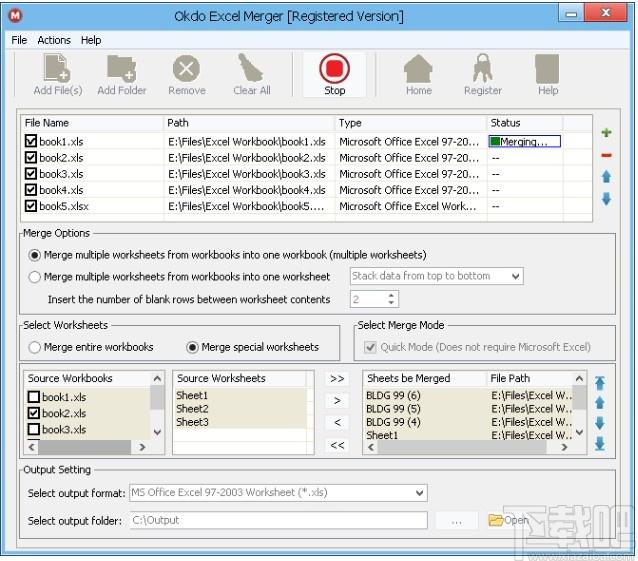Open the Home toolbar icon
Image resolution: width=638 pixels, height=561 pixels.
point(418,69)
